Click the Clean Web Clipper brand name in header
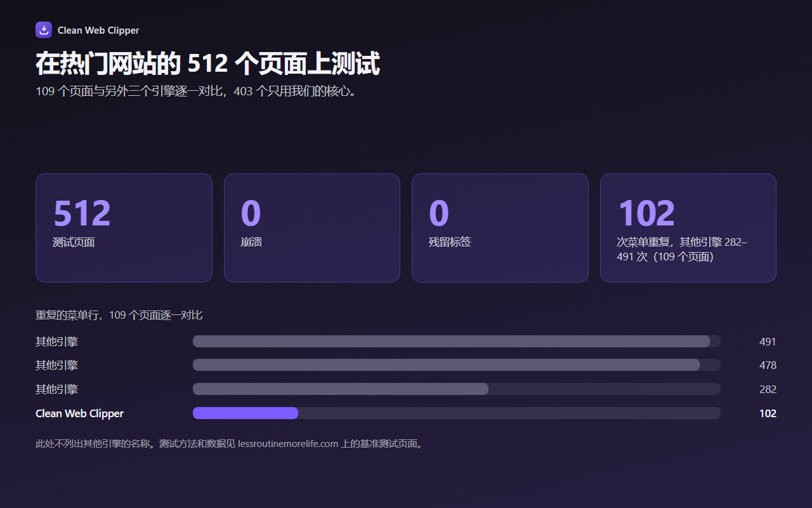 point(98,30)
